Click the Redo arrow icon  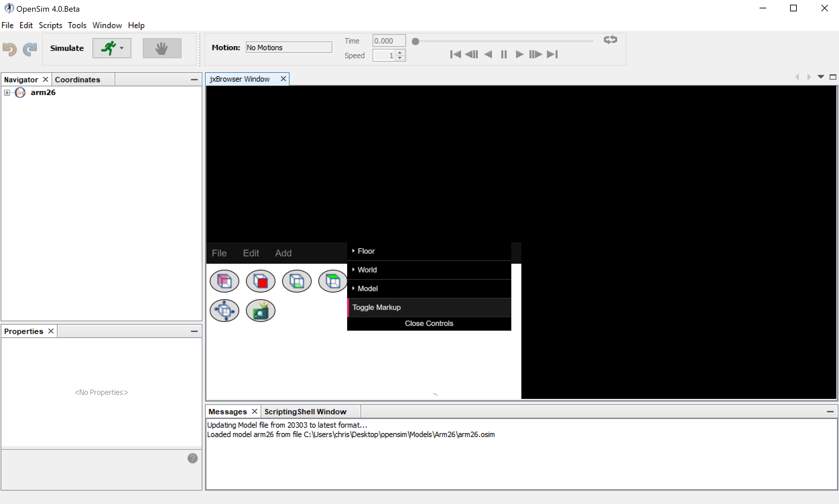[x=29, y=49]
